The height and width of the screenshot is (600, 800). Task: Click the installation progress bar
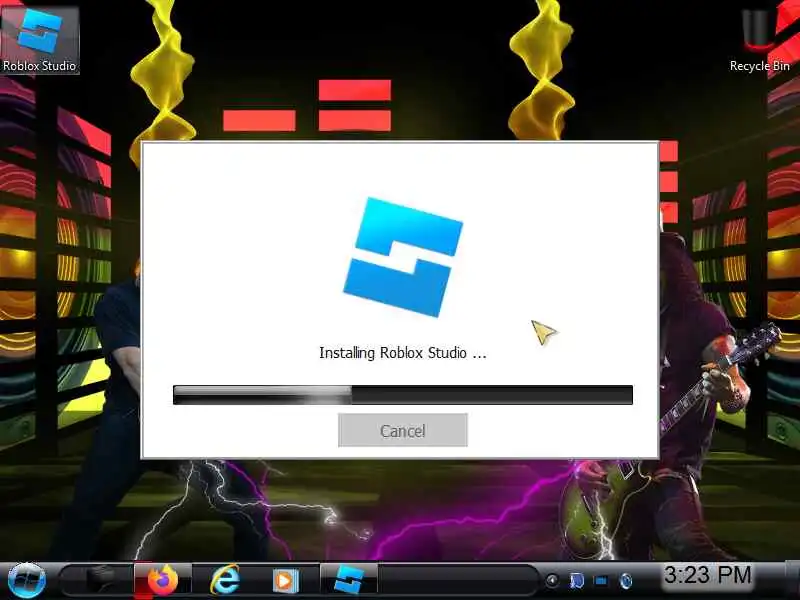click(403, 395)
